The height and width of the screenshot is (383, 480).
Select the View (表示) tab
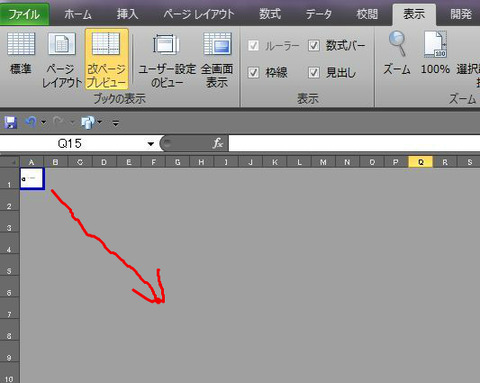point(414,15)
